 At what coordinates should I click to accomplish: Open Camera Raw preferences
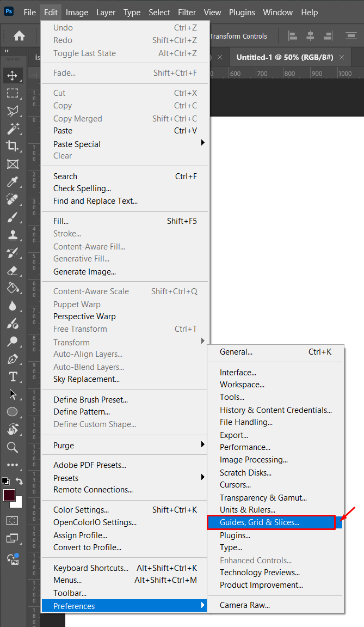click(x=245, y=605)
